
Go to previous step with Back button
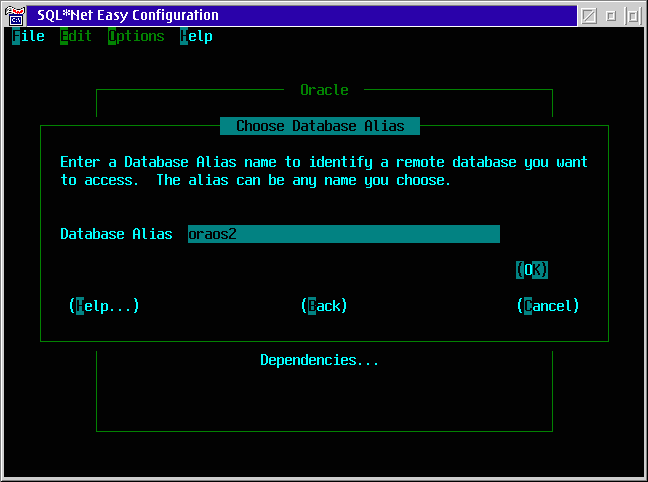point(324,306)
